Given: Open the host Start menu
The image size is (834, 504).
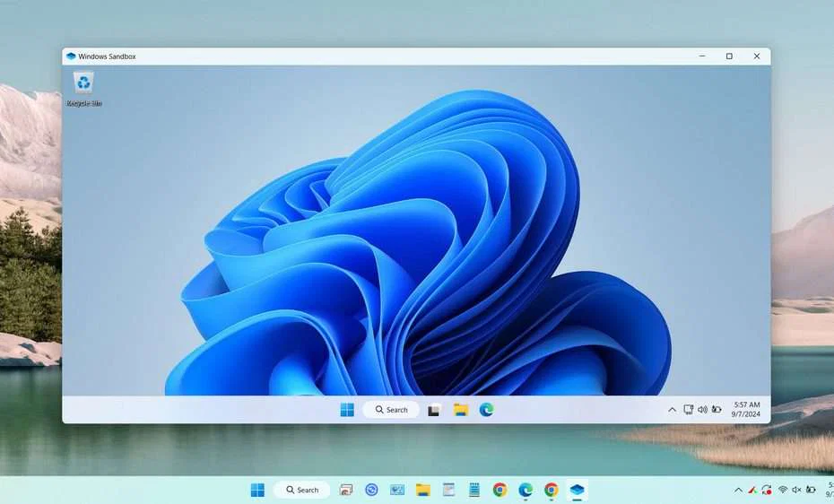Looking at the screenshot, I should coord(257,490).
